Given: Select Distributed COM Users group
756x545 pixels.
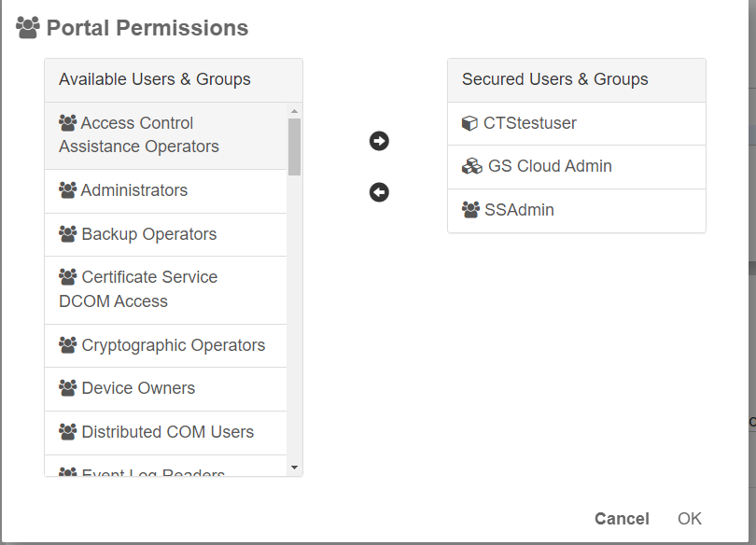Looking at the screenshot, I should coord(167,432).
